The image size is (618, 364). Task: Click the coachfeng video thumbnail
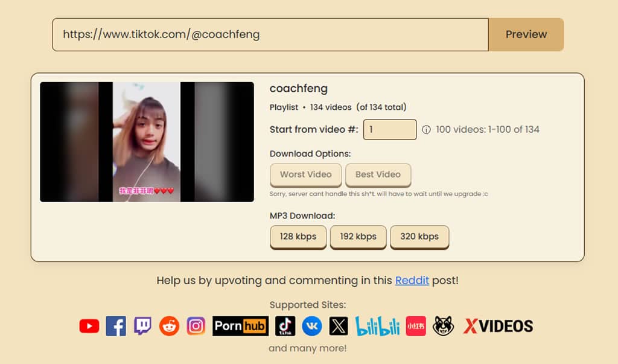[x=147, y=142]
